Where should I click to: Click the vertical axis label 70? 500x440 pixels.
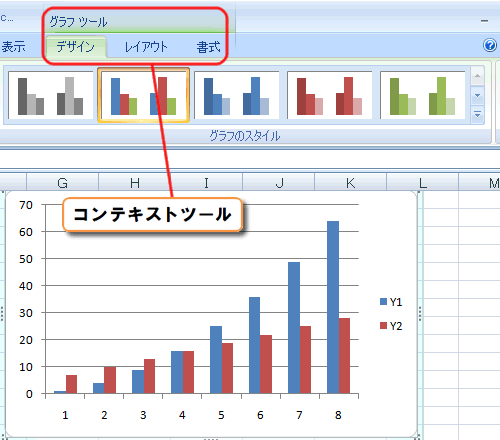pyautogui.click(x=26, y=205)
